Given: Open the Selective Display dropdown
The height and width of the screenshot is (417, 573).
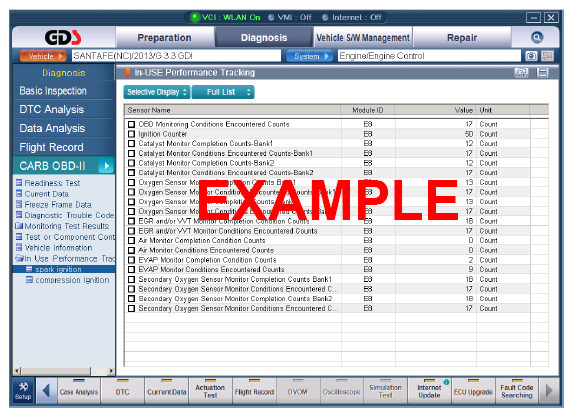Looking at the screenshot, I should (157, 92).
